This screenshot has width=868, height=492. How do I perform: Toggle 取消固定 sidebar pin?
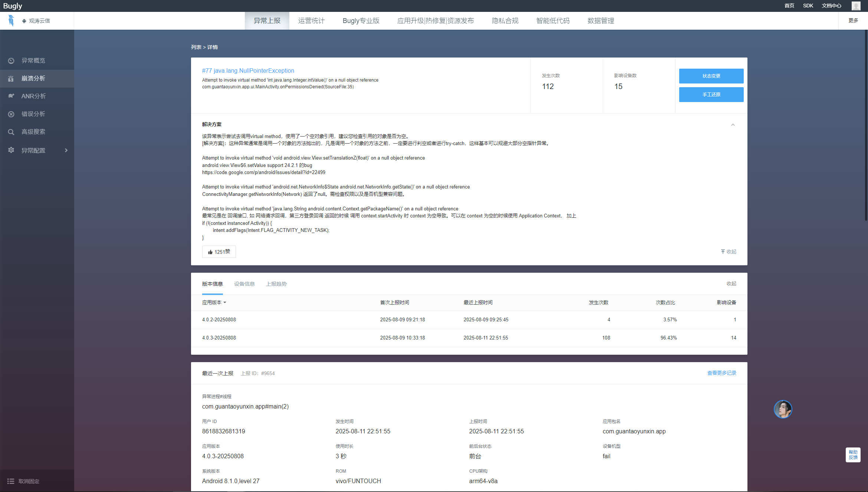click(23, 481)
